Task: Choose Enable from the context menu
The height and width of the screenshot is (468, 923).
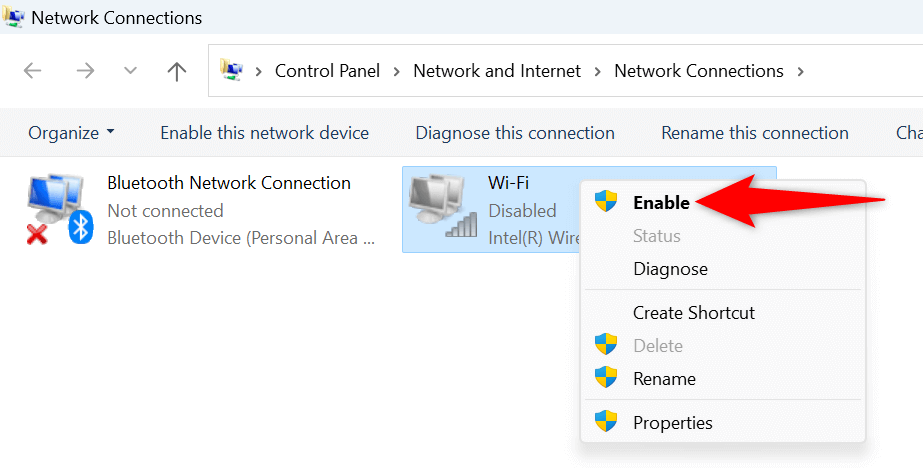Action: click(661, 203)
